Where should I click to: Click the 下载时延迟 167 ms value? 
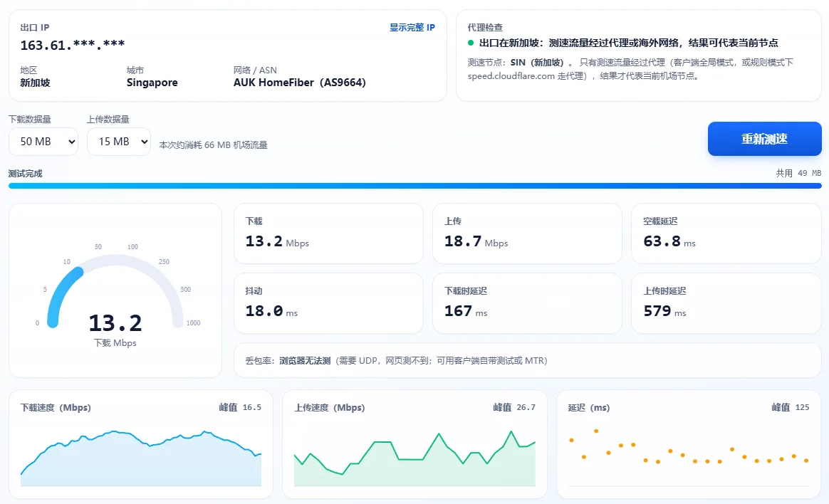click(x=466, y=311)
